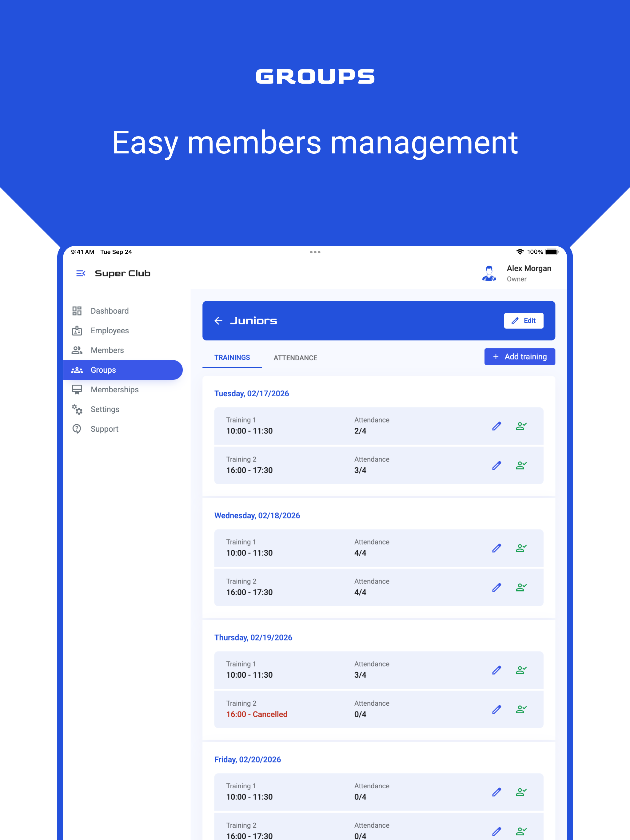630x840 pixels.
Task: Tap the 9:41 AM clock
Action: pos(82,252)
